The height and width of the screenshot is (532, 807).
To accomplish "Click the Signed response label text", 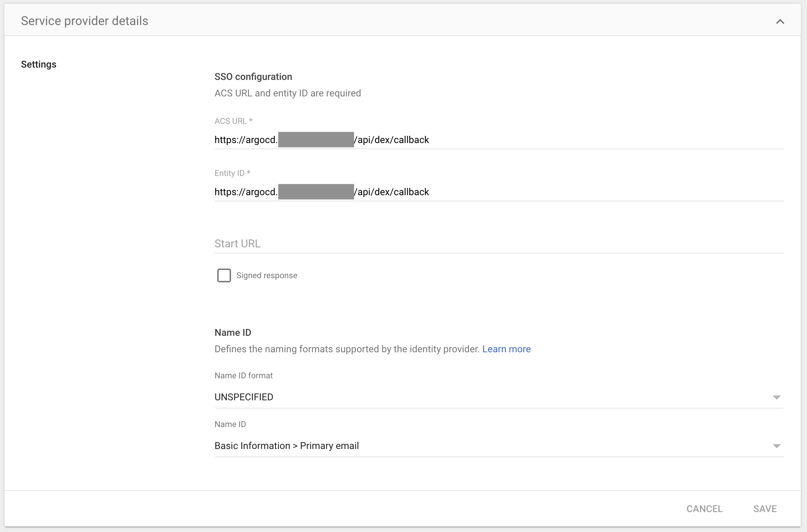I will [x=267, y=275].
